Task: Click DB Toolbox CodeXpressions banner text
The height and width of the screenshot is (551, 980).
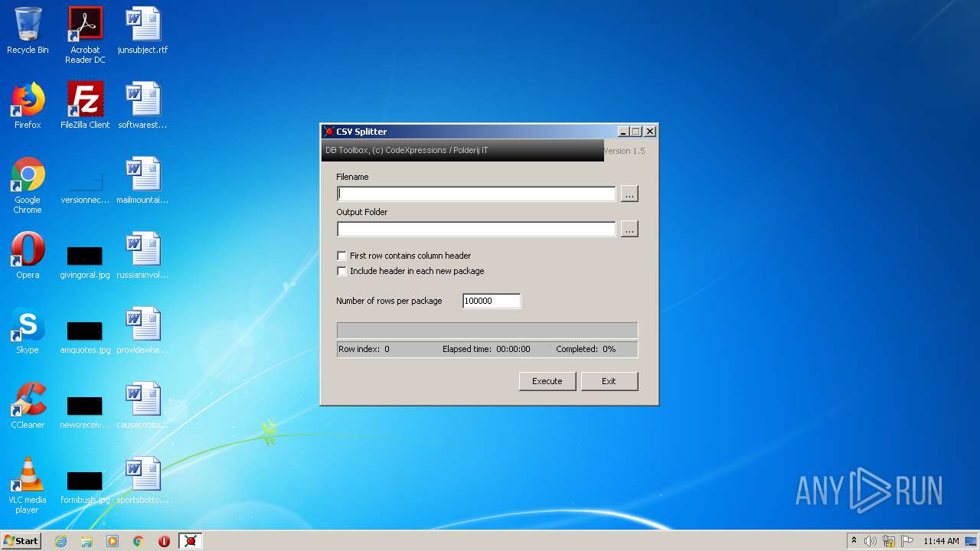Action: pyautogui.click(x=407, y=150)
